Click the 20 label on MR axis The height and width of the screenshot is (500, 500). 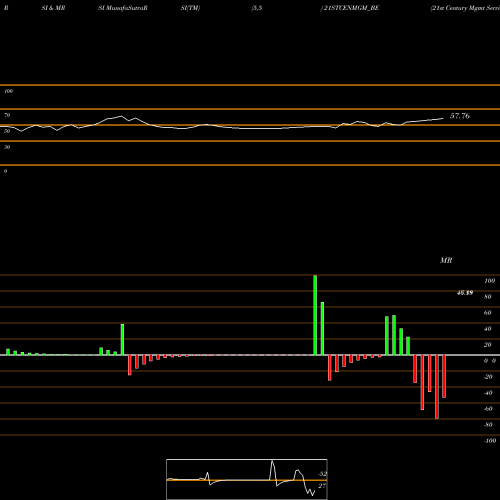pos(488,345)
